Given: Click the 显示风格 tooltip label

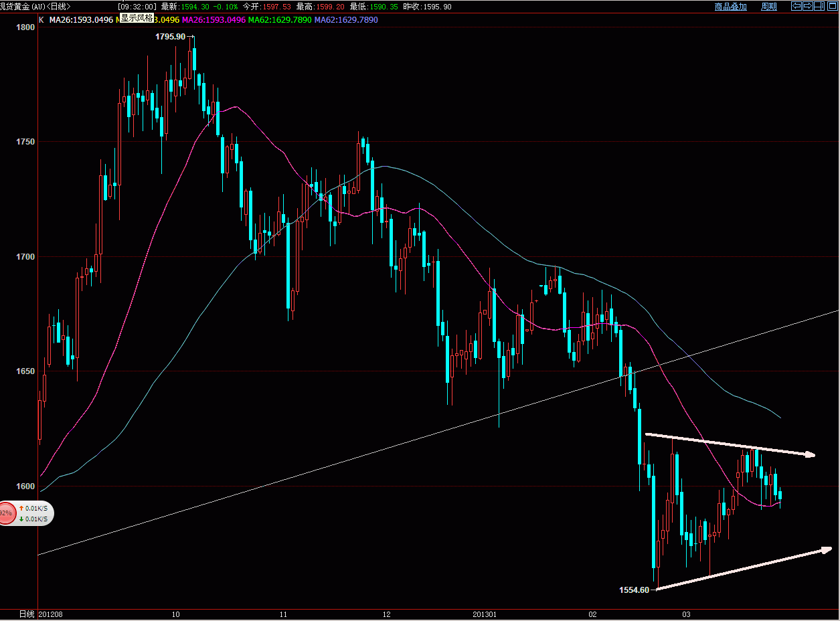Looking at the screenshot, I should click(137, 17).
